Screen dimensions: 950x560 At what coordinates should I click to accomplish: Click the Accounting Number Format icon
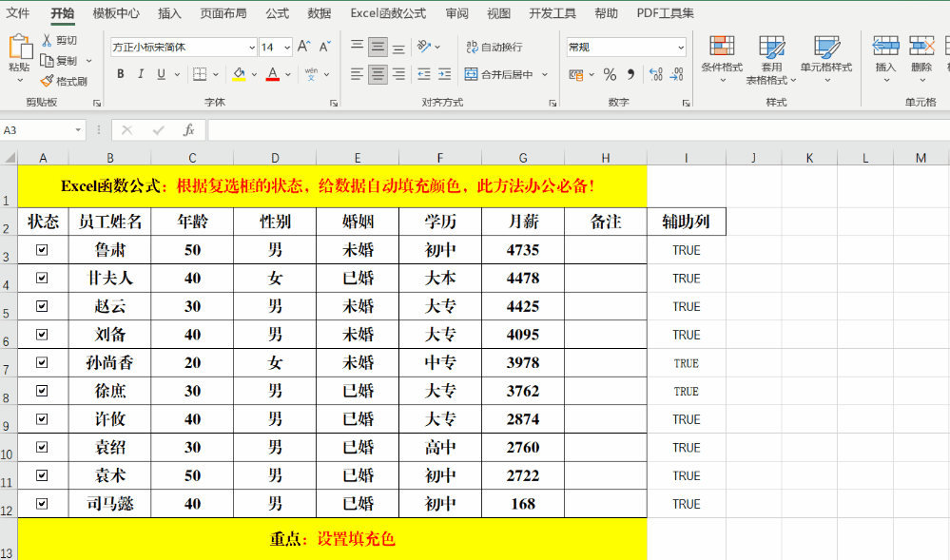tap(575, 74)
